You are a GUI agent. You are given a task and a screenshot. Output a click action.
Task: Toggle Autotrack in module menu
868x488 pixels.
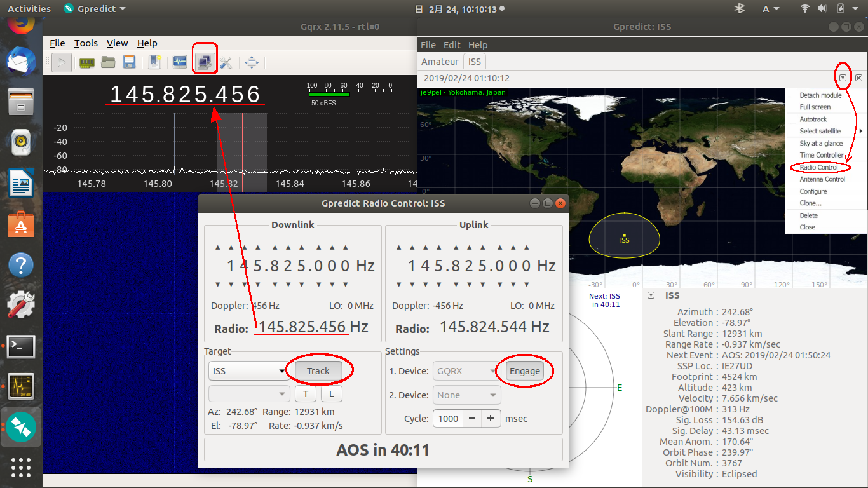(x=813, y=119)
